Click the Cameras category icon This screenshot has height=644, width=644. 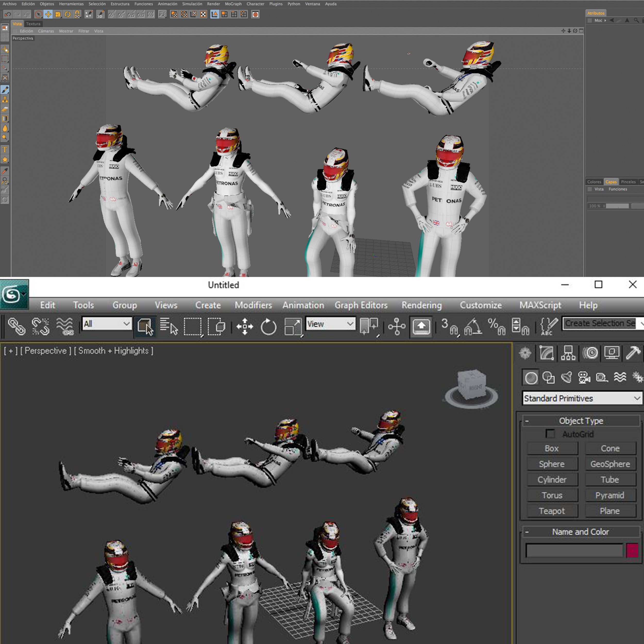pos(584,377)
